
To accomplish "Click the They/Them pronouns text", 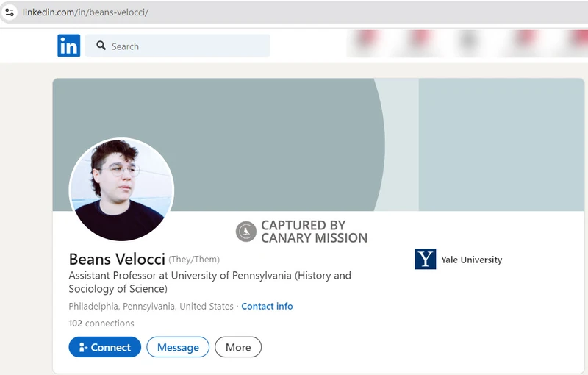I will [x=194, y=260].
